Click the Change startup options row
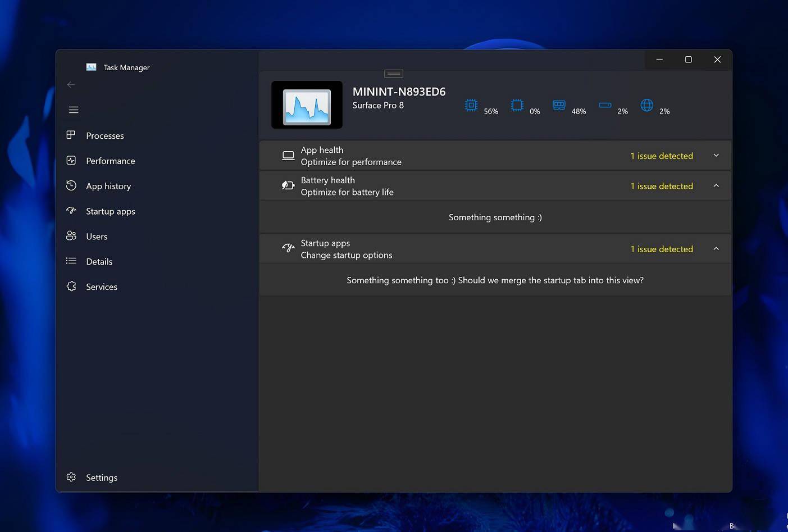788x532 pixels. coord(347,255)
